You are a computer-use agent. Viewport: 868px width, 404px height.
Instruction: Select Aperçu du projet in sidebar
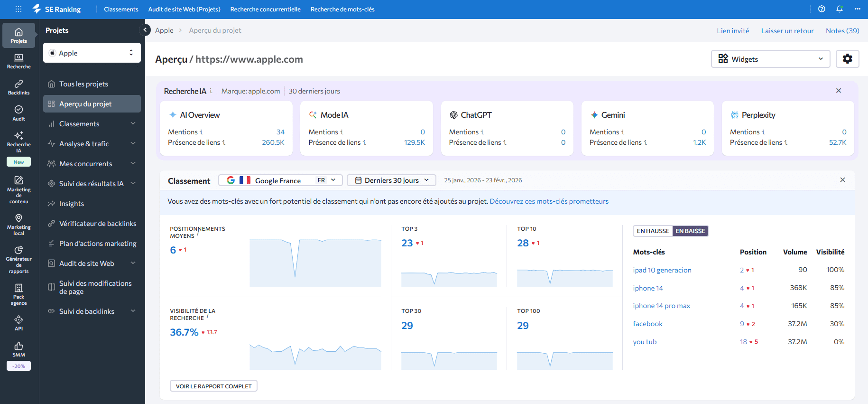coord(92,104)
